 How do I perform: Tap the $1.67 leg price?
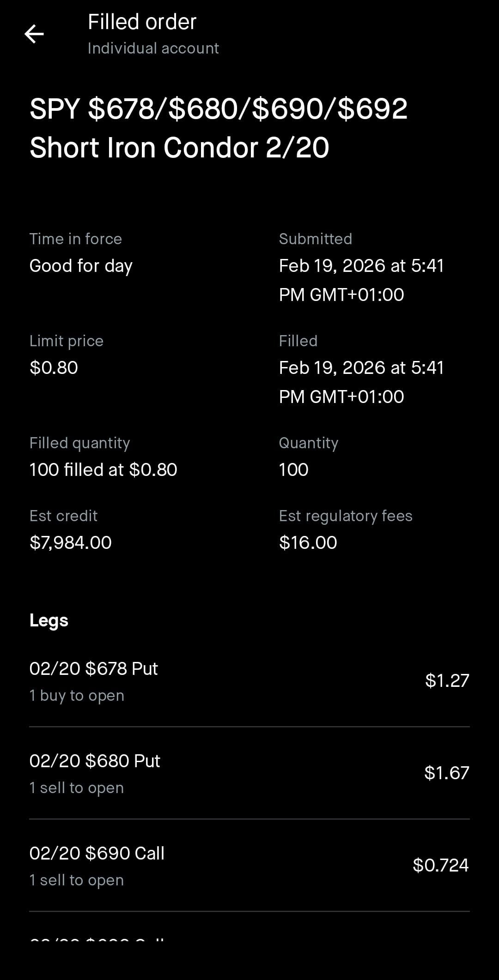coord(446,773)
